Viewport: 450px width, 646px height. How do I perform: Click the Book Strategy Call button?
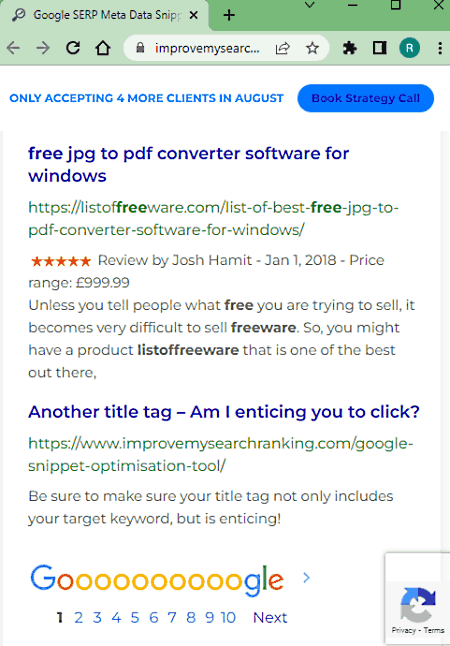coord(366,98)
